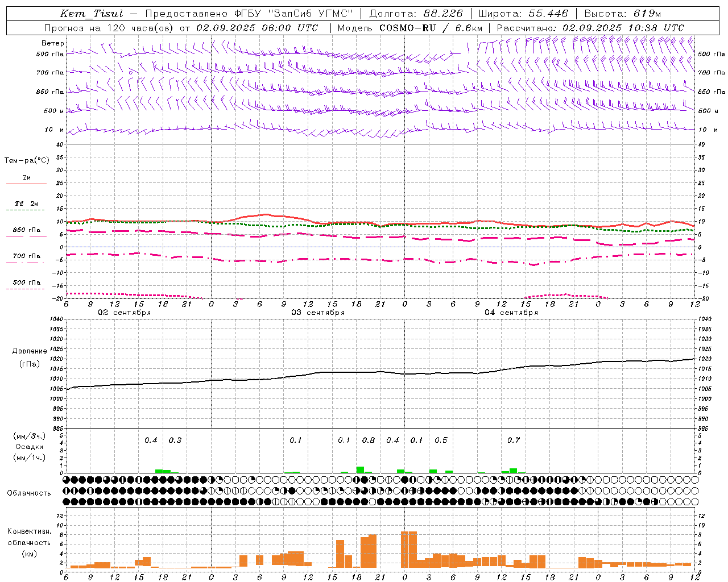
Task: Select the provider text ФГБУ "ЗапСиб УГМС"
Action: click(294, 14)
